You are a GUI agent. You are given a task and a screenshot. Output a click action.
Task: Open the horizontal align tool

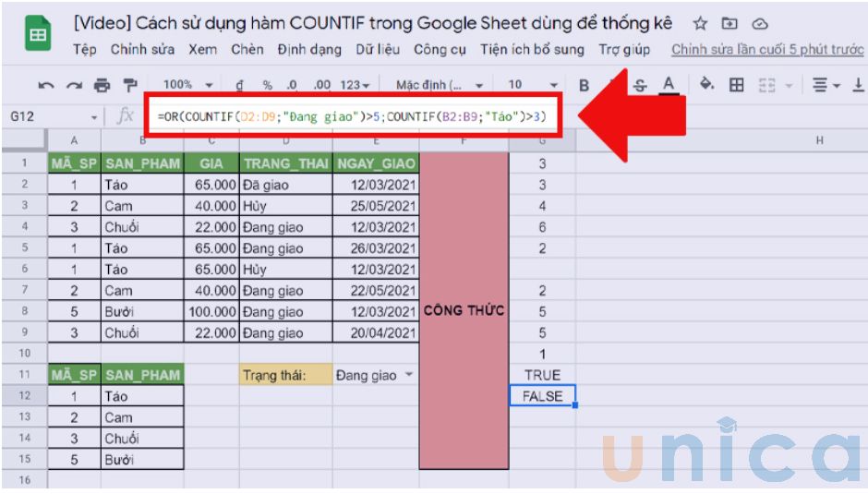tap(820, 85)
